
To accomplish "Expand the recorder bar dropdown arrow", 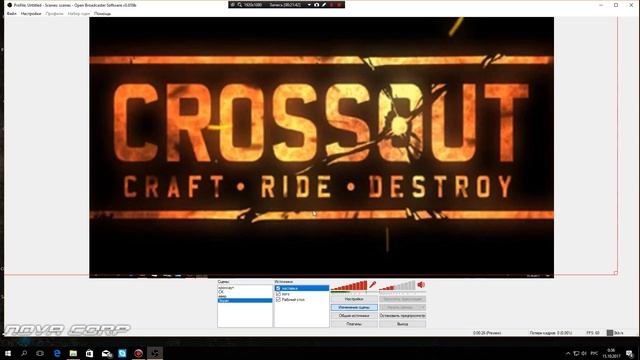I will [x=309, y=4].
